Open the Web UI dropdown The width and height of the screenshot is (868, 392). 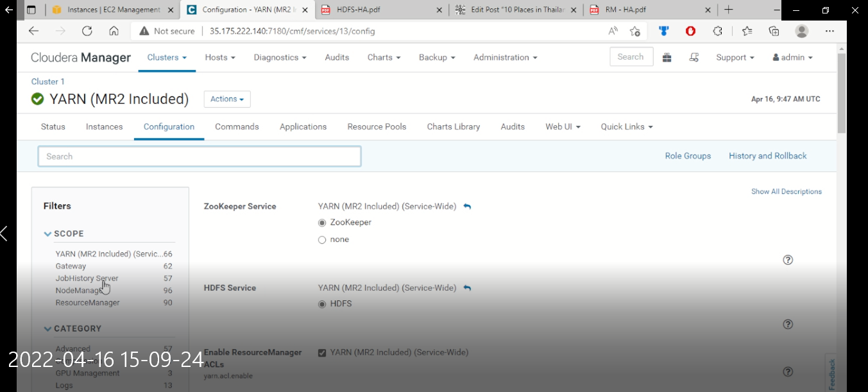[x=563, y=126]
